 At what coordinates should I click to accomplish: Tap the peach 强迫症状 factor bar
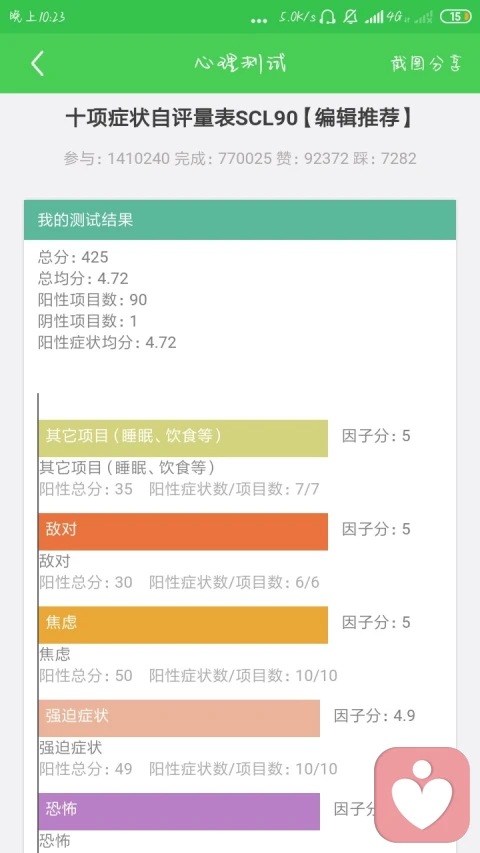pos(179,718)
